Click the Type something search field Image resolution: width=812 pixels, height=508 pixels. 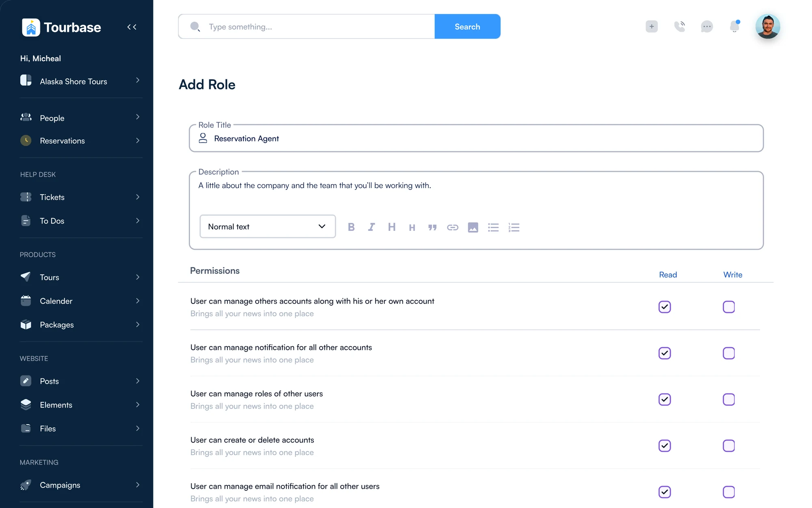[307, 26]
